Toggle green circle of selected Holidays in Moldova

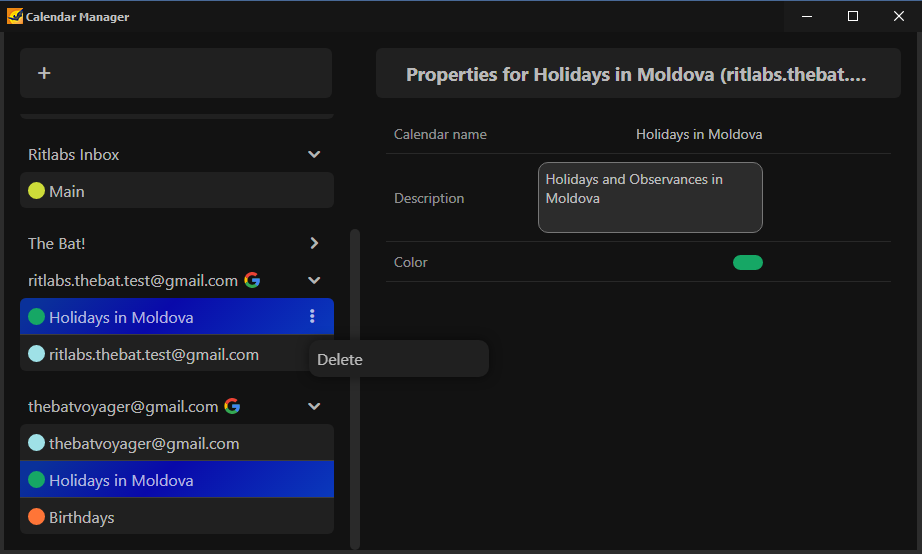click(36, 316)
